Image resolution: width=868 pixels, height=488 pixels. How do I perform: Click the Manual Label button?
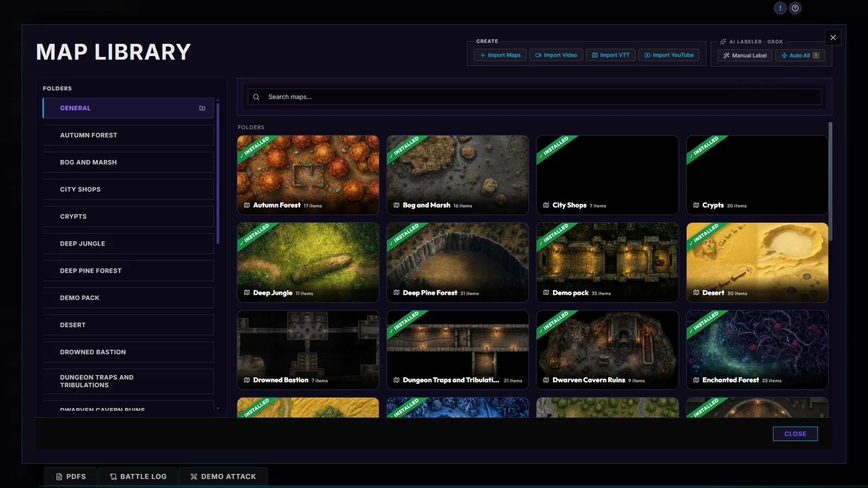pyautogui.click(x=745, y=55)
